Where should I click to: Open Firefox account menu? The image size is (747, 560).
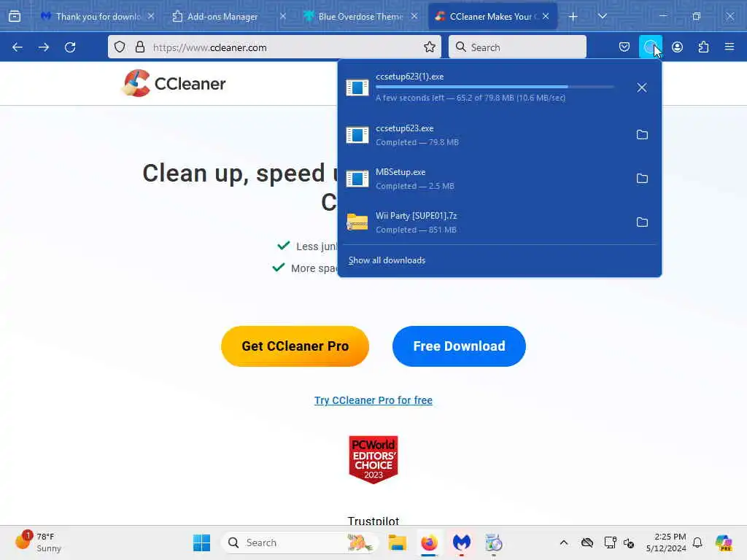pos(677,47)
